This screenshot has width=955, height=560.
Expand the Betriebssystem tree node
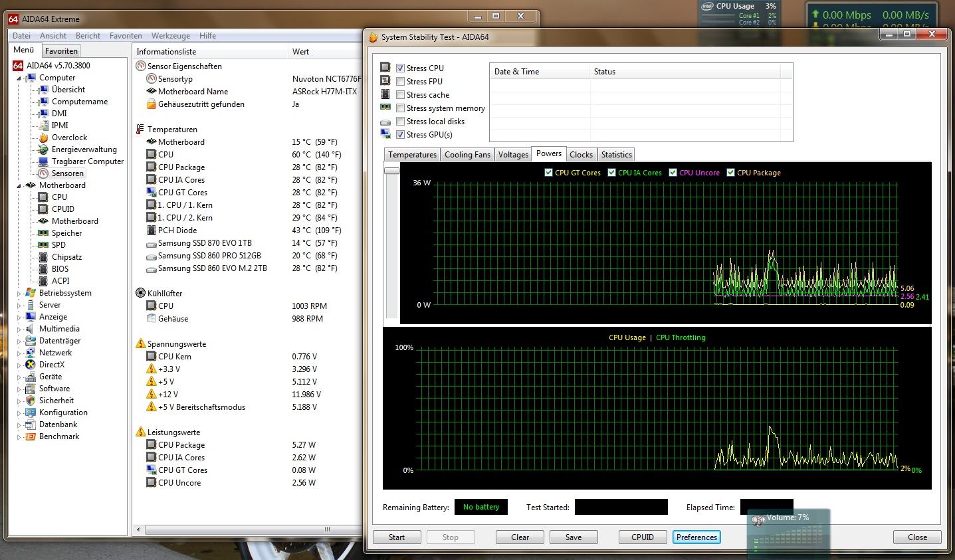coord(19,293)
